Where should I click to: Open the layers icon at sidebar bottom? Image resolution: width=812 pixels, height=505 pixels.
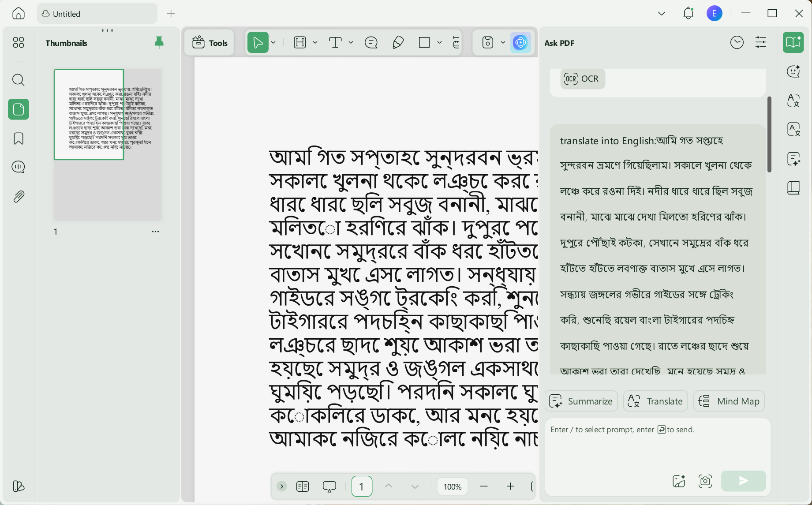point(19,486)
